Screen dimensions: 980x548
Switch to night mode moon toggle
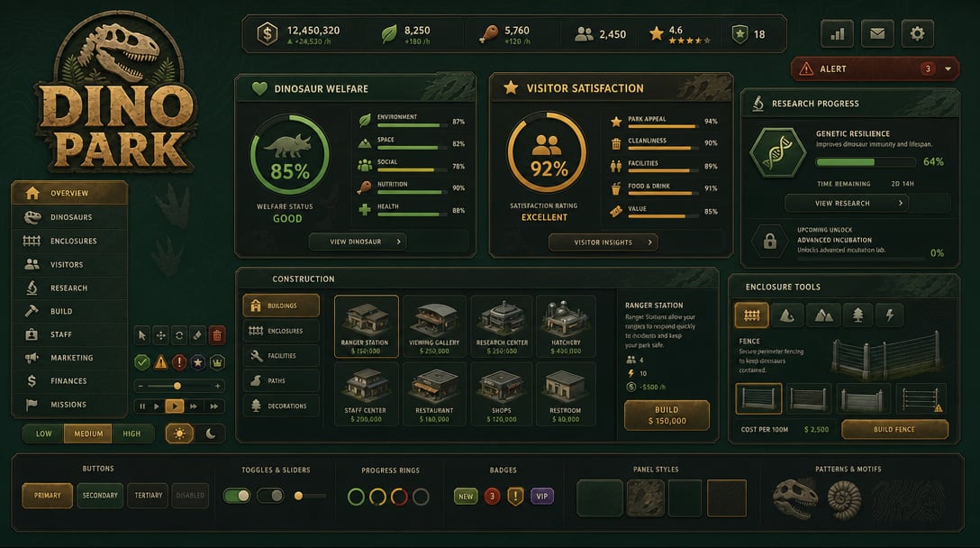[x=211, y=434]
